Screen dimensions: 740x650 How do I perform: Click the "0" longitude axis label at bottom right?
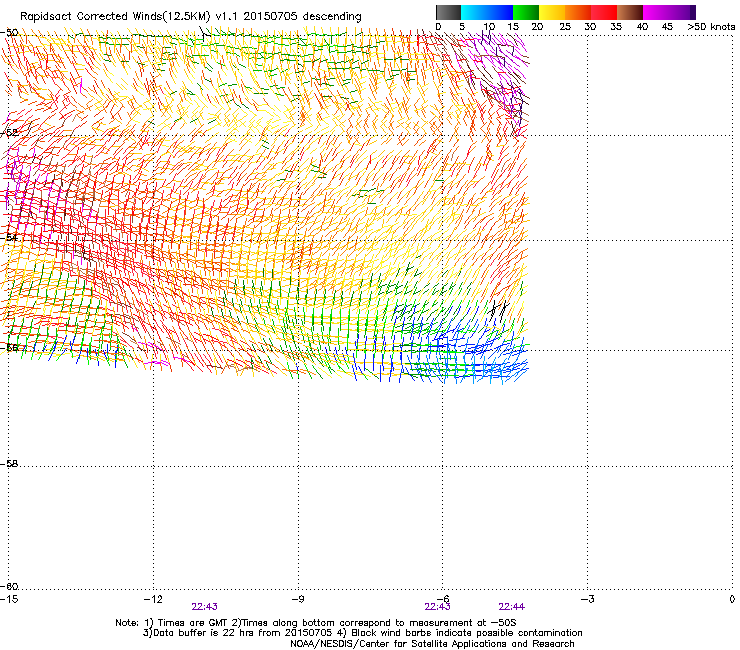click(x=732, y=599)
